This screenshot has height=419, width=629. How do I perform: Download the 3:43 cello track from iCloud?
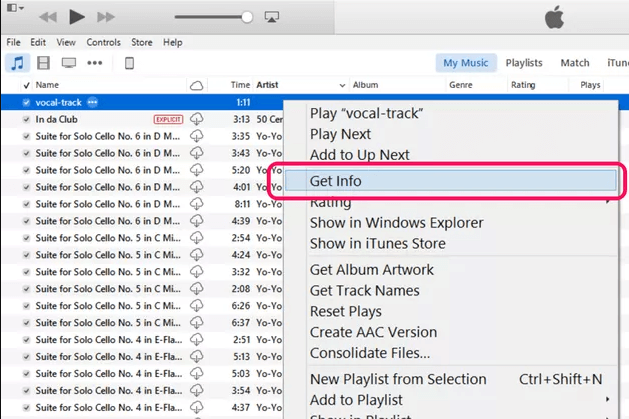(x=197, y=153)
